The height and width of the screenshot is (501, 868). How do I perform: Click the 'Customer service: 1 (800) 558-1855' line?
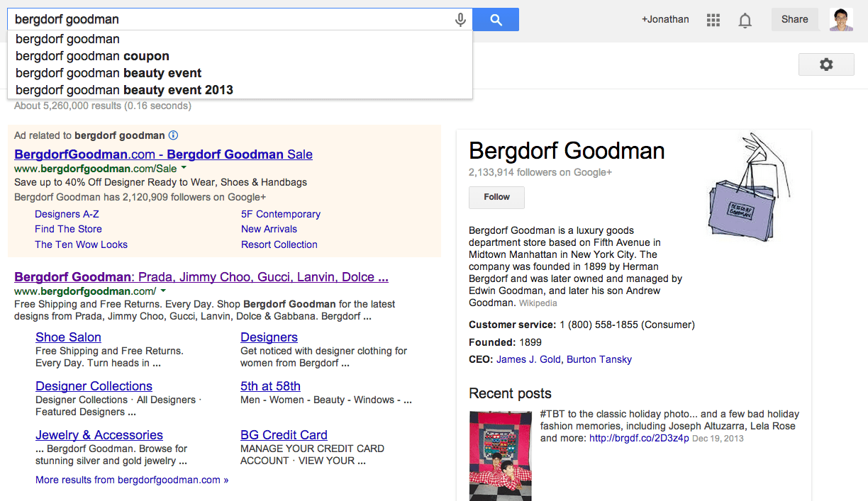click(582, 325)
